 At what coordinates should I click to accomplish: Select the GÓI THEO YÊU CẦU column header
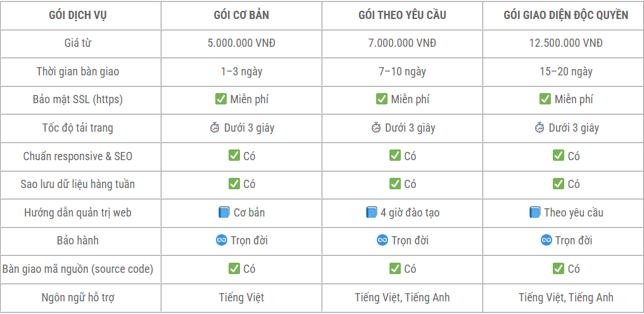[402, 15]
